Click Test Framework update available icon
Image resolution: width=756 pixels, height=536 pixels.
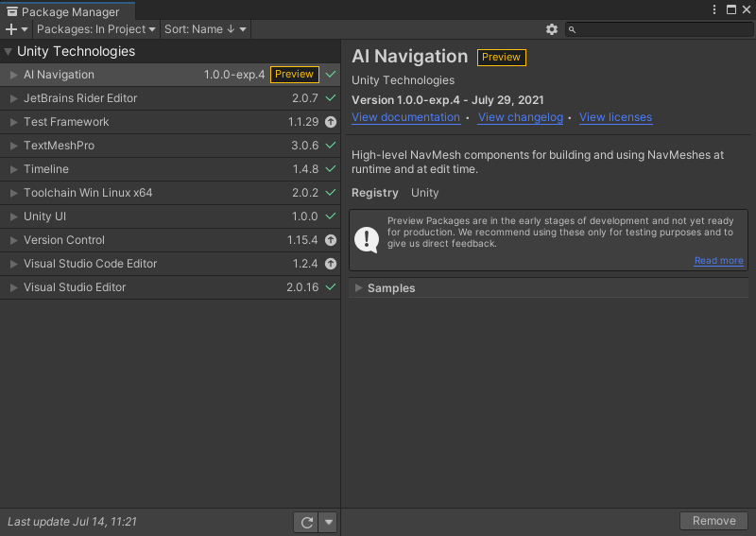330,122
